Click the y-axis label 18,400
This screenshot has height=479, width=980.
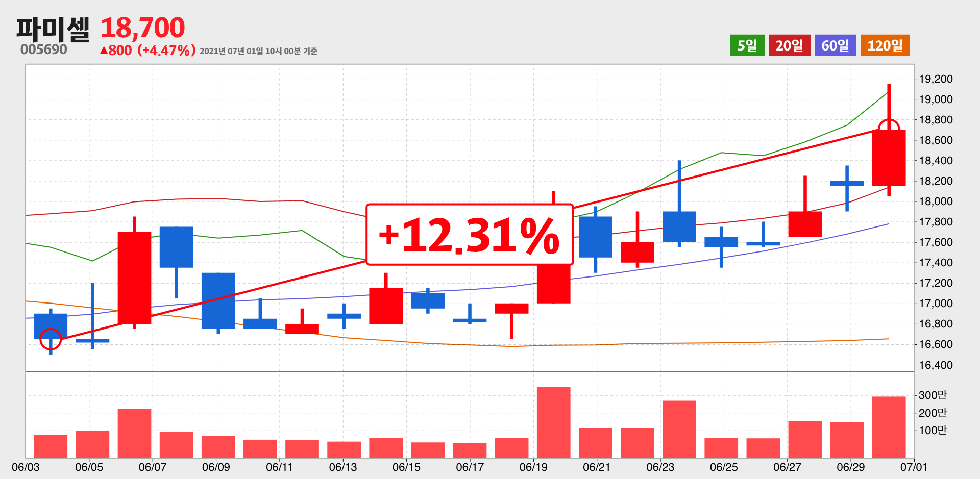pyautogui.click(x=936, y=161)
